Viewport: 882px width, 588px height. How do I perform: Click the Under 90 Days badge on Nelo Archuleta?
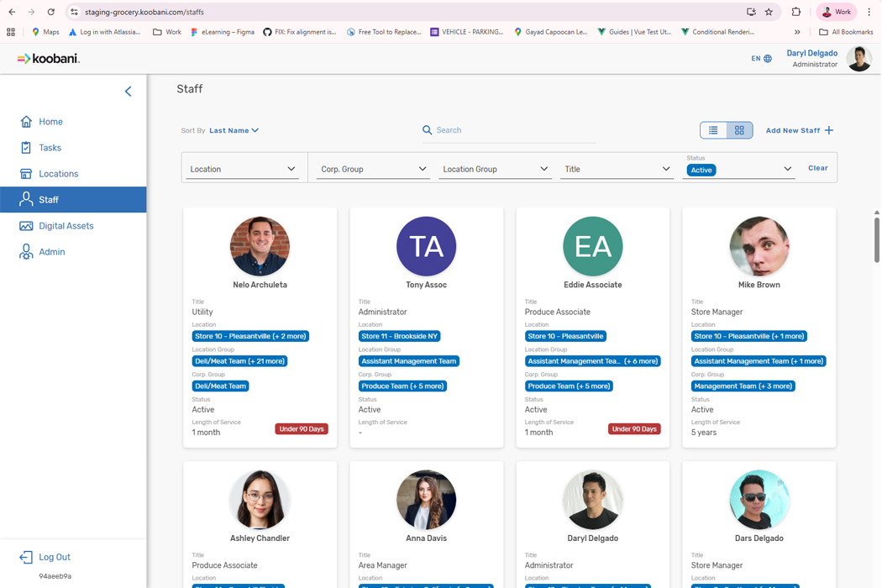click(302, 429)
